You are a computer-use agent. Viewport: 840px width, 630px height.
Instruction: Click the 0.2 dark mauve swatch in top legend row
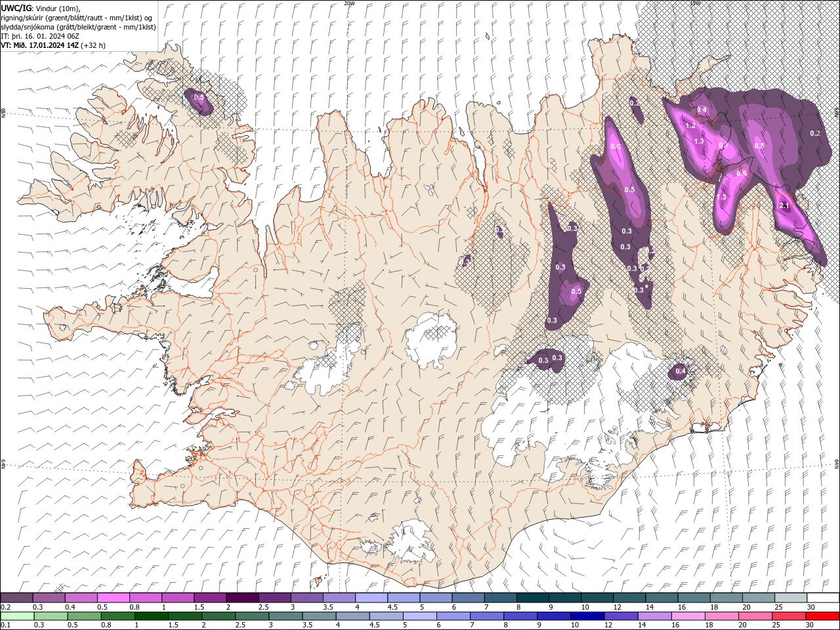[17, 598]
